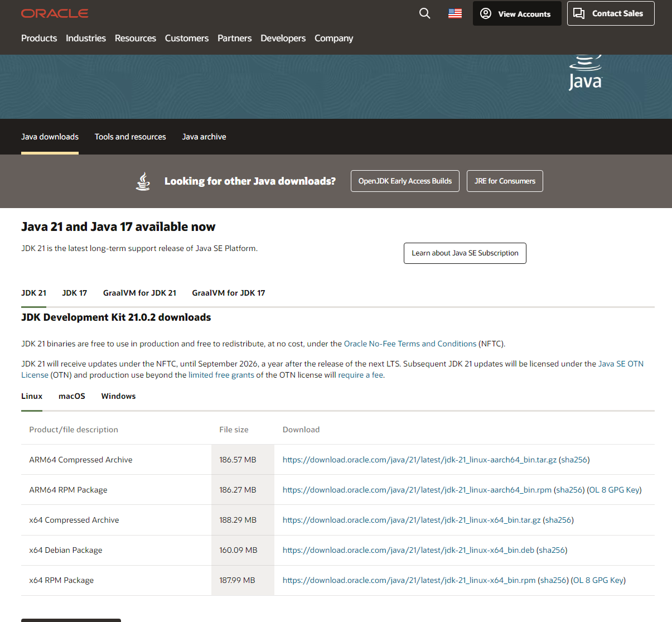Viewport: 672px width, 622px height.
Task: Open the Java SE OTN License link
Action: [x=621, y=364]
